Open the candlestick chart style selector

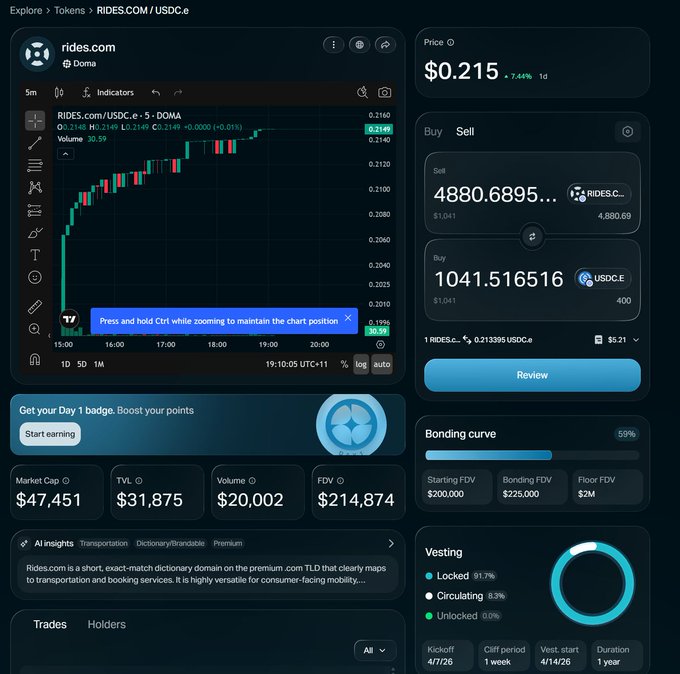pyautogui.click(x=59, y=92)
